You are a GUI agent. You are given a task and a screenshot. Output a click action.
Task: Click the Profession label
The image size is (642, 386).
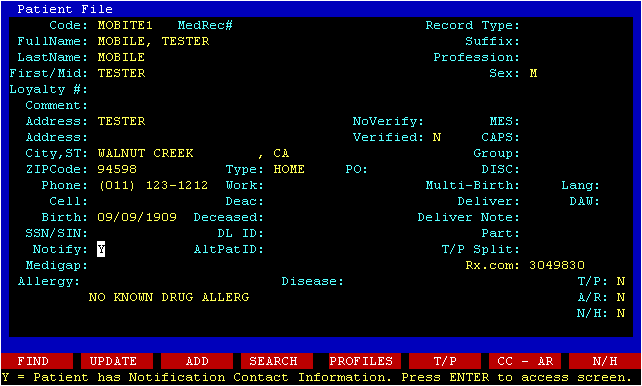pyautogui.click(x=477, y=57)
